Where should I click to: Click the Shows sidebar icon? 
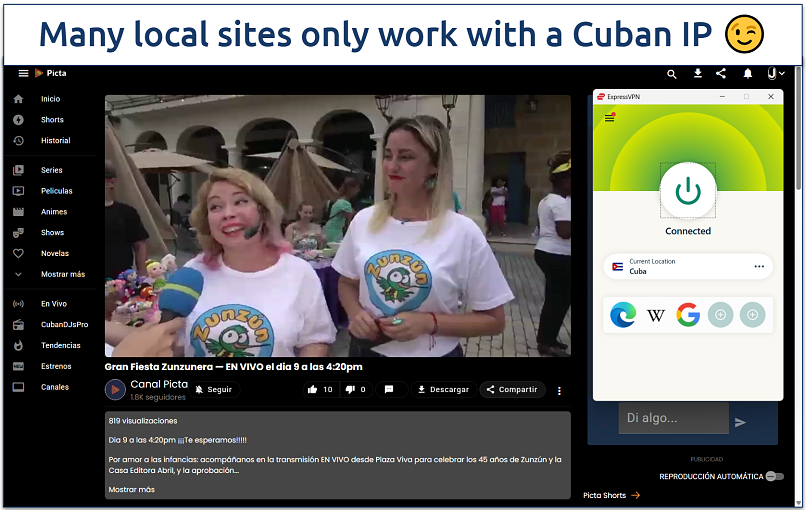(x=19, y=233)
